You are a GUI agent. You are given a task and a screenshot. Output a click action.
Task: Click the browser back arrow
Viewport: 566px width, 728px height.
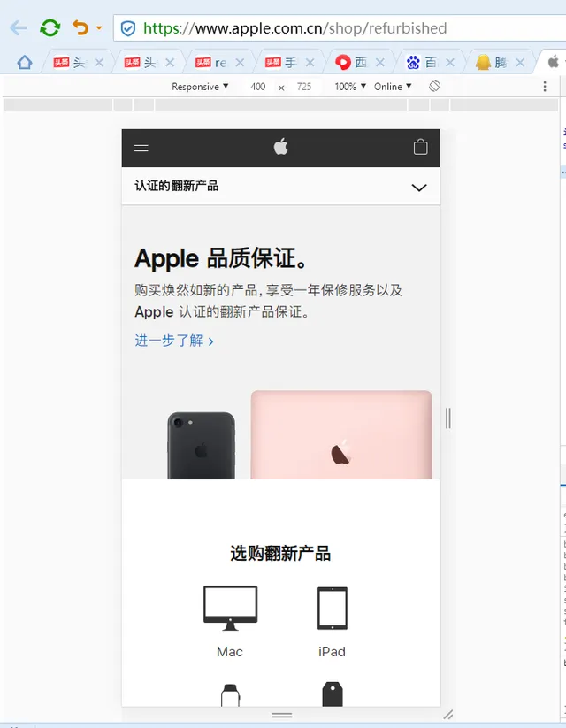coord(19,27)
